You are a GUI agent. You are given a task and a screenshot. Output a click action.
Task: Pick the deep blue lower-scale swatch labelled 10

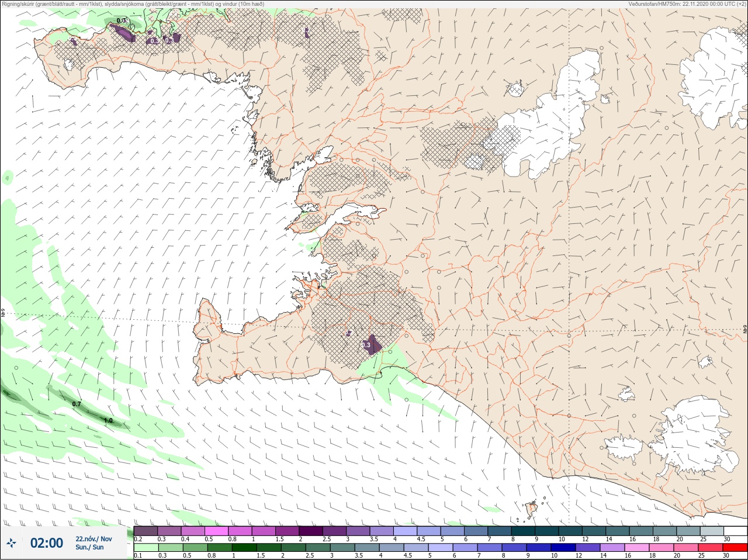tap(563, 548)
